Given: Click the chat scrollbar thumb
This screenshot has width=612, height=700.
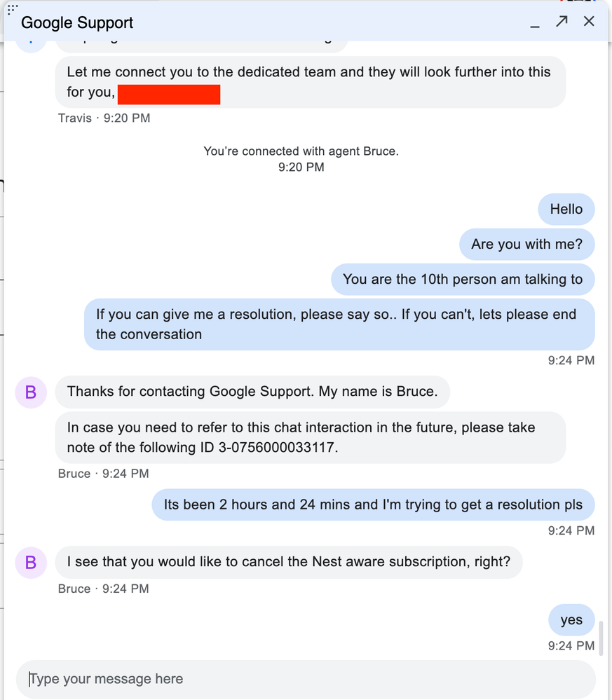Looking at the screenshot, I should 601,634.
